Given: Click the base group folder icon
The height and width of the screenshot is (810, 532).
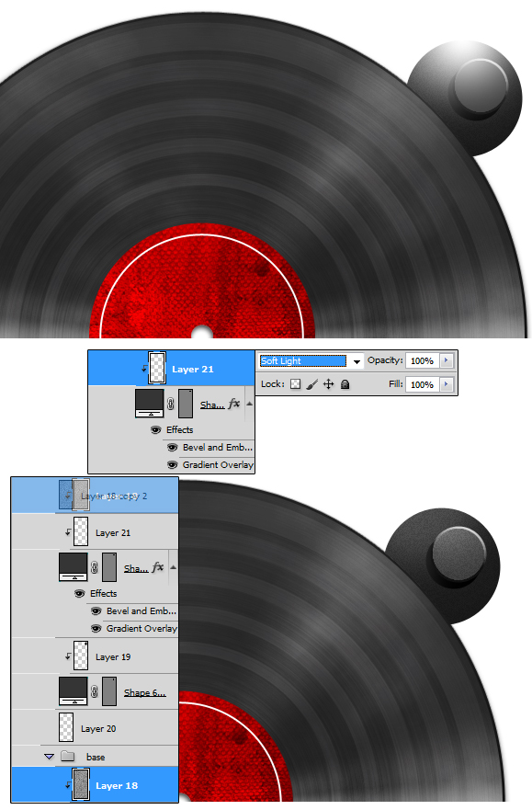Looking at the screenshot, I should [68, 757].
